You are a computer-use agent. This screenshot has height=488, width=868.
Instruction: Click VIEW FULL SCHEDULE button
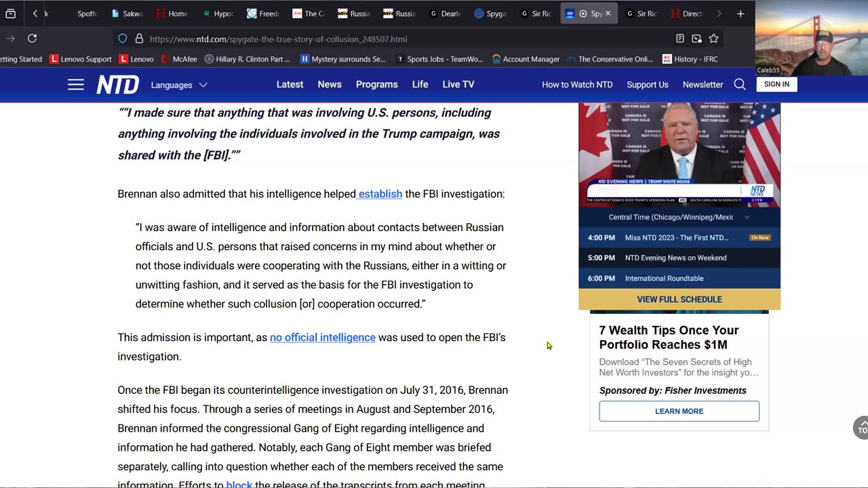point(679,299)
